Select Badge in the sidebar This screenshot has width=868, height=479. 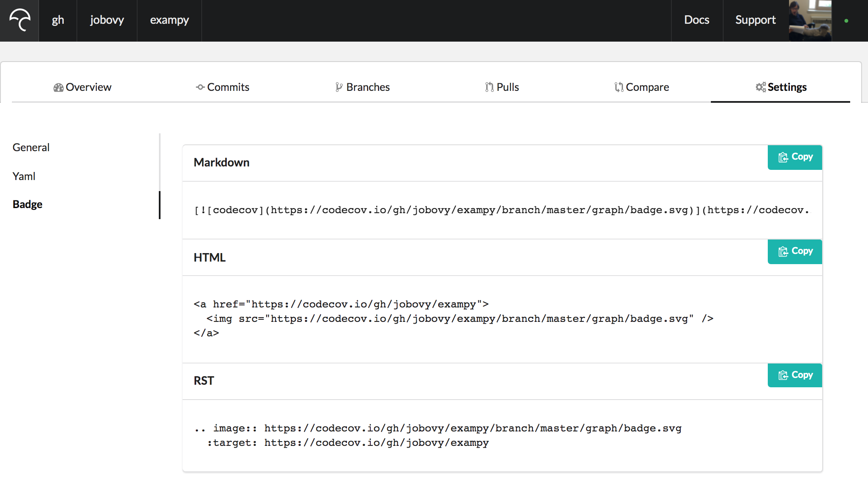coord(27,204)
